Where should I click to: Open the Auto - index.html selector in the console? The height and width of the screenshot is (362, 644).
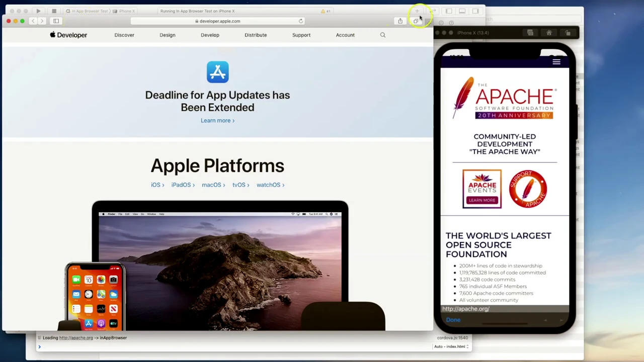451,346
